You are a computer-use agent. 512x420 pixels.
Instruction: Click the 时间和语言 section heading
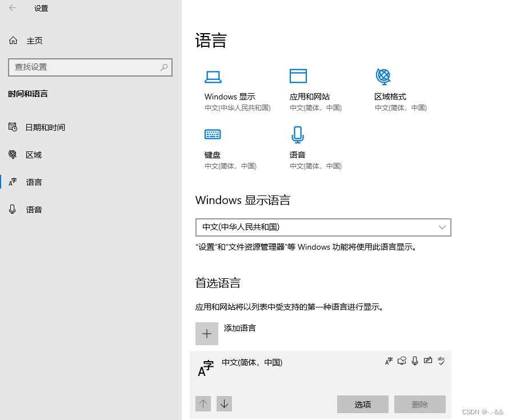[x=28, y=94]
